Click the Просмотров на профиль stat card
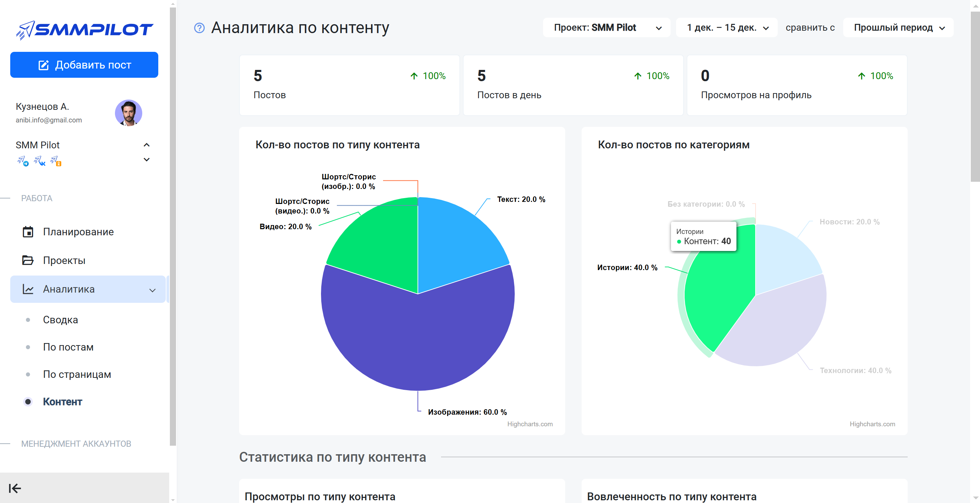This screenshot has height=503, width=980. click(797, 85)
